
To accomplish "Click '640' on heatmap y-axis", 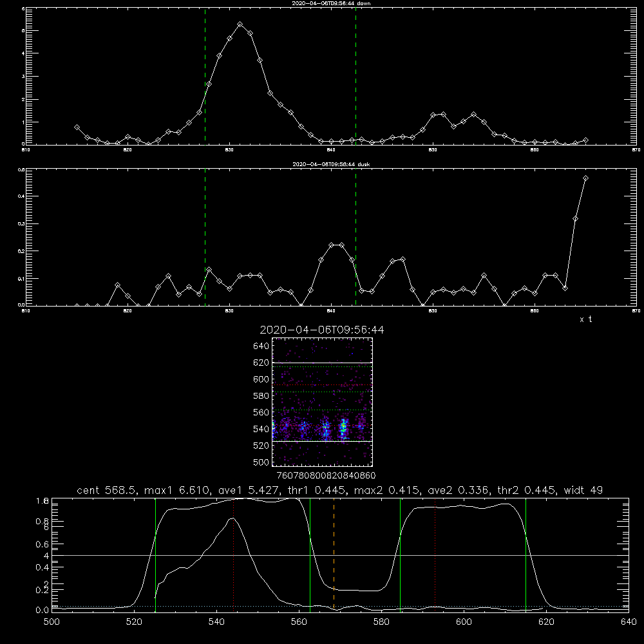I will pyautogui.click(x=261, y=346).
